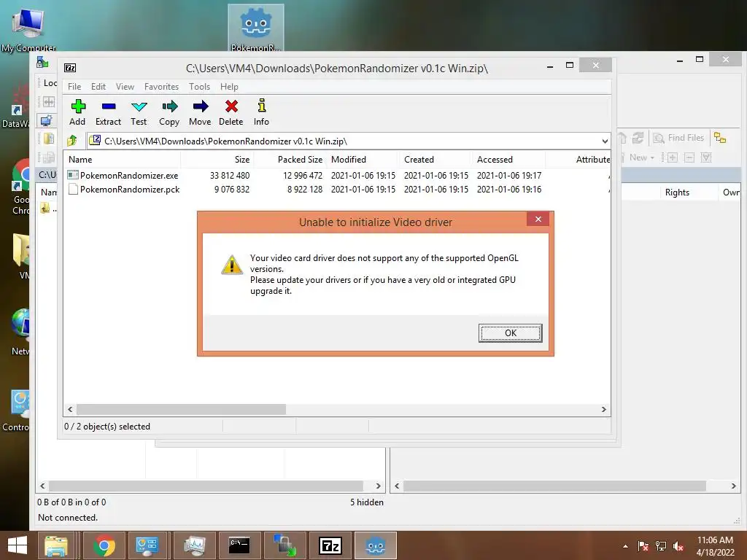The width and height of the screenshot is (747, 560).
Task: Click the bottom-right pane scrollbar left arrow
Action: [x=397, y=486]
